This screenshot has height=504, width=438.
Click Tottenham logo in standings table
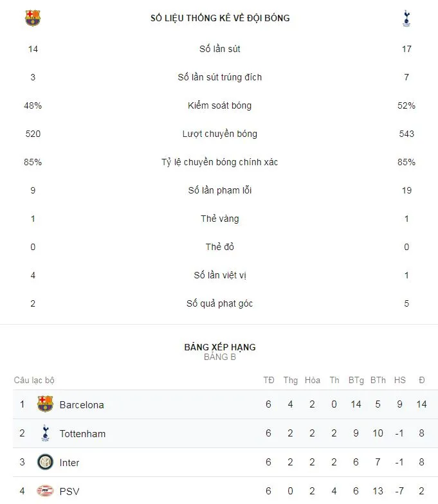tap(45, 433)
